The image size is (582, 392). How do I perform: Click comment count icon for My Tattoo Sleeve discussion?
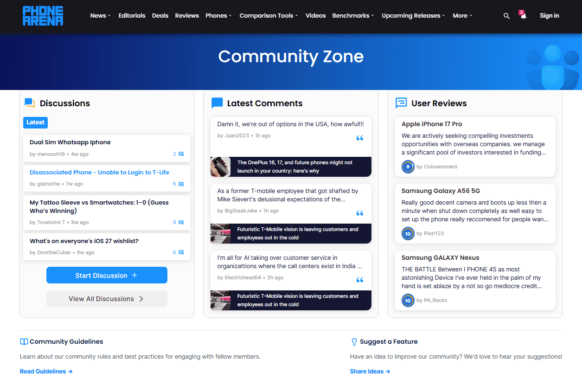point(181,223)
